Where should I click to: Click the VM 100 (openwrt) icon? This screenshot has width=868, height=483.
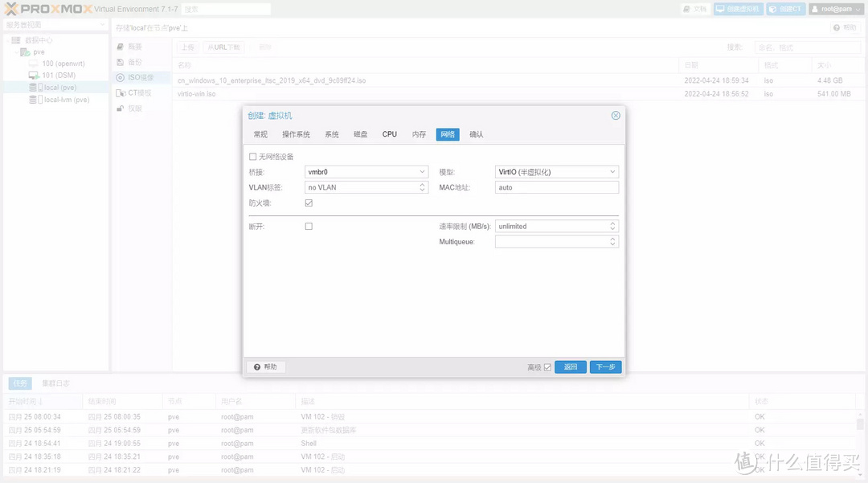[34, 63]
